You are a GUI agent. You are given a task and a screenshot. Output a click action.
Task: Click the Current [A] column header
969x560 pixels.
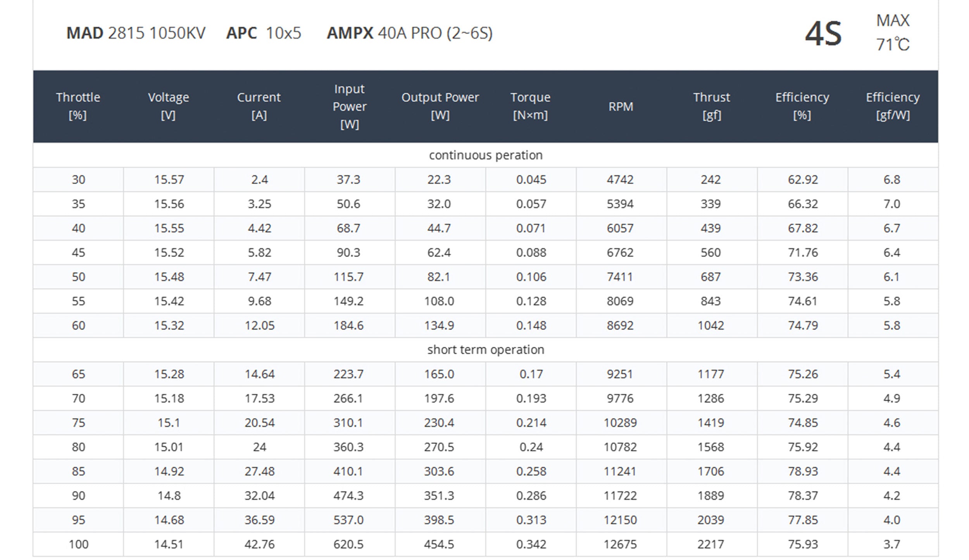coord(259,106)
